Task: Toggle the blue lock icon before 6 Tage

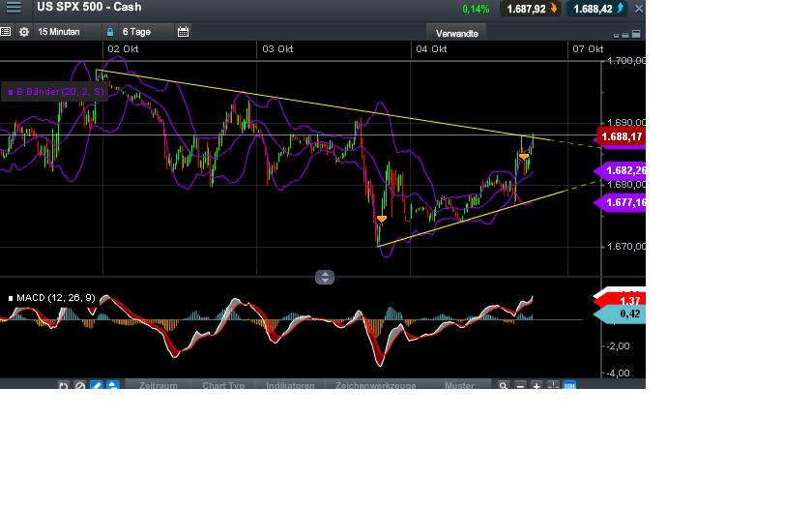Action: coord(110,32)
